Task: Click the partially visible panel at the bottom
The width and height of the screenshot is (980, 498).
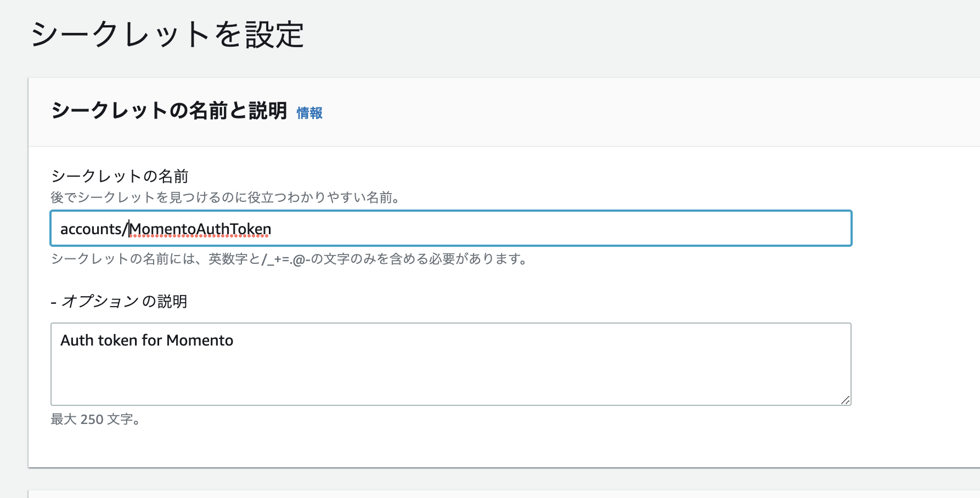Action: point(504,494)
